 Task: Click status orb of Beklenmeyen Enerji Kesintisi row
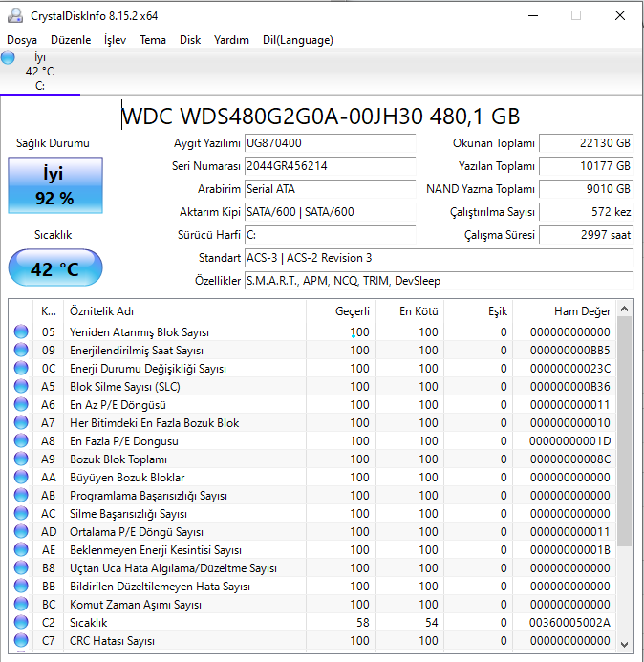pyautogui.click(x=21, y=549)
